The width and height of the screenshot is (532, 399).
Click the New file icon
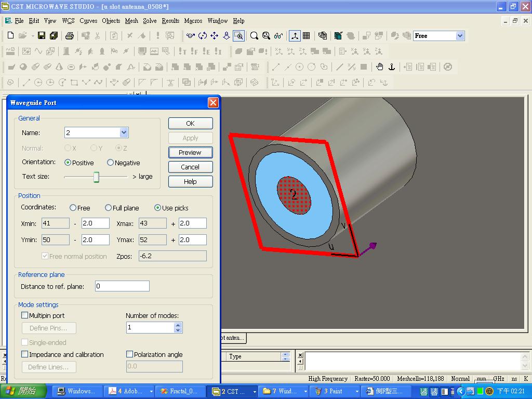[10, 36]
